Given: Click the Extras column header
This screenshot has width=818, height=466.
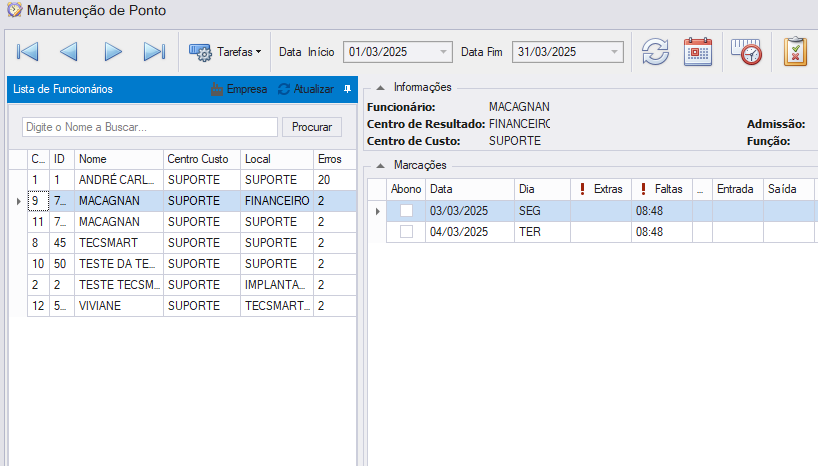Looking at the screenshot, I should [601, 189].
